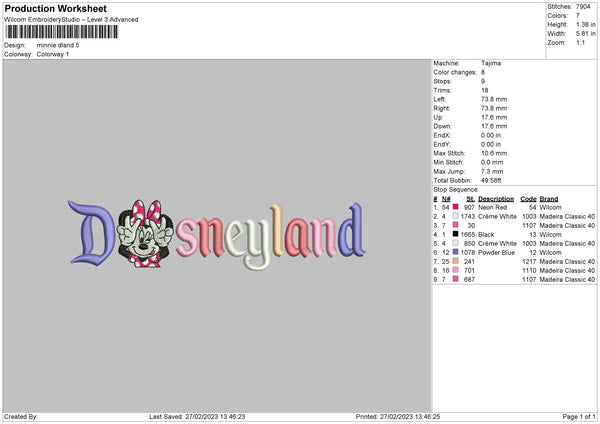Click the Height value '1.38 in'
This screenshot has width=600, height=424.
586,24
